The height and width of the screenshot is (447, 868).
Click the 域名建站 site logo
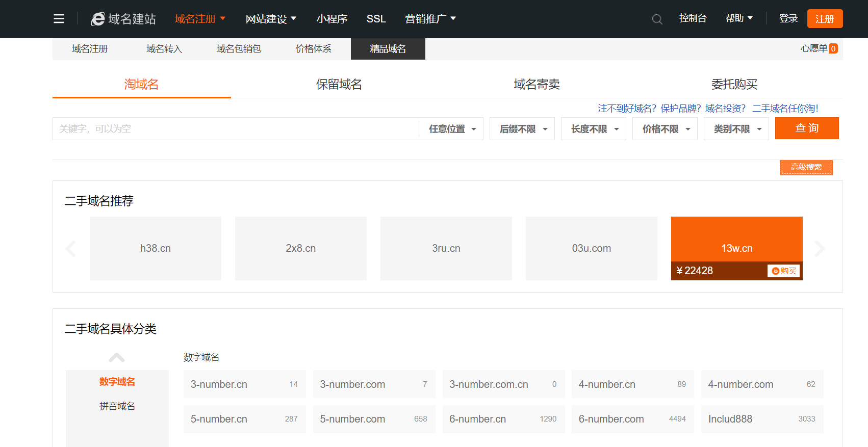123,19
